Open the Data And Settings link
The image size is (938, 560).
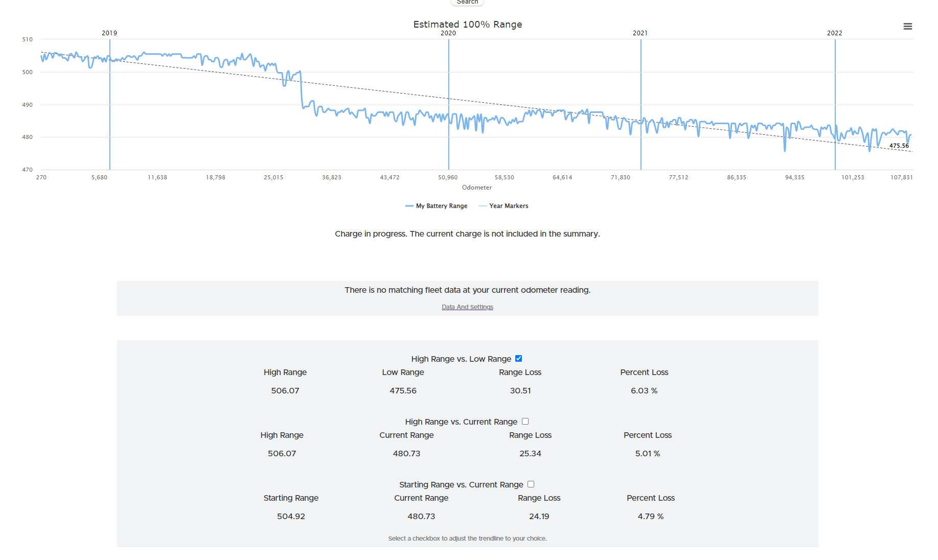coord(467,307)
